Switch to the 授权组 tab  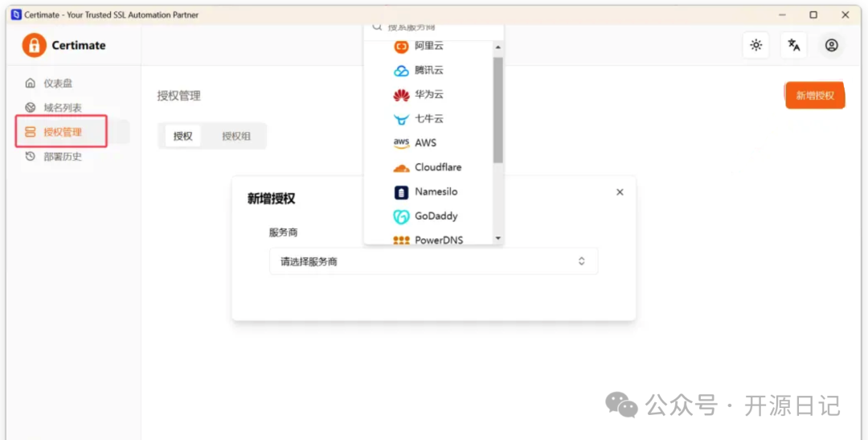click(x=236, y=136)
